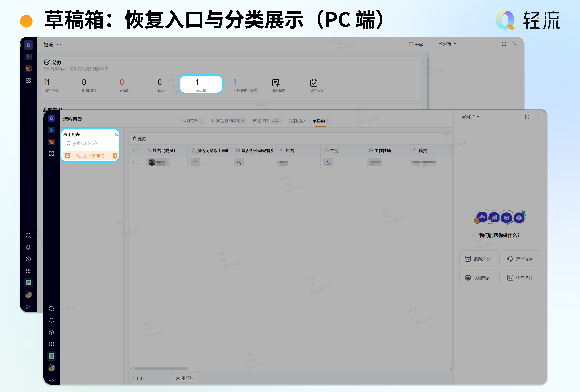Click orange 轻 icon in the back window sidebar
The width and height of the screenshot is (580, 392).
coord(28,69)
